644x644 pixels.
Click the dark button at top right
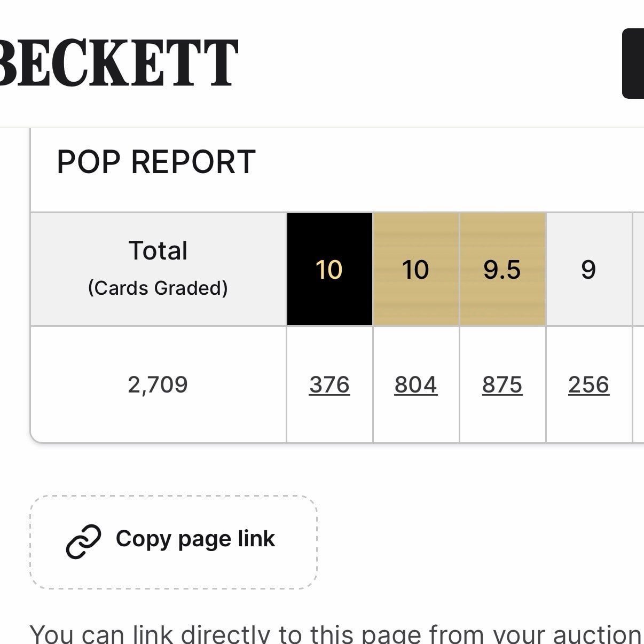pyautogui.click(x=633, y=64)
